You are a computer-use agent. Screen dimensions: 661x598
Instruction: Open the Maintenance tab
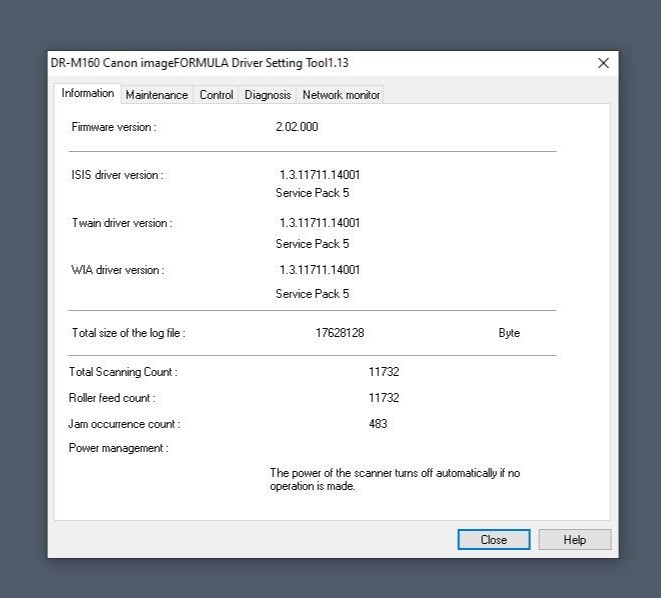(156, 95)
